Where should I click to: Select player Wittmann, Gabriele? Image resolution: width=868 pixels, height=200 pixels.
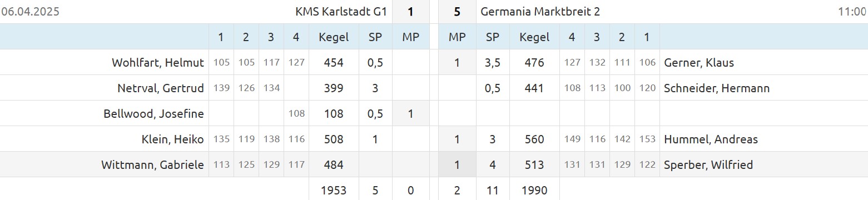(x=152, y=165)
